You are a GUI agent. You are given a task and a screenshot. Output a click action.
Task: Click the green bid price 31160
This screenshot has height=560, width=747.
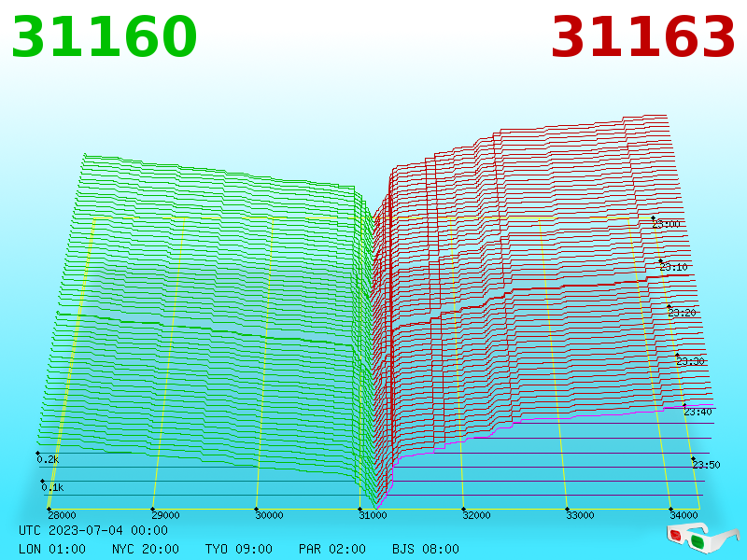104,36
